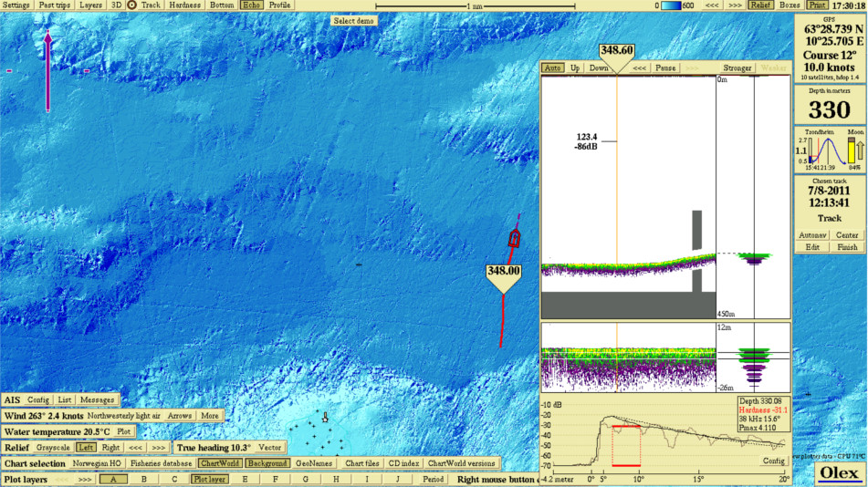Select Norwegian HO chart
Screen dimensions: 868x487
tap(97, 463)
